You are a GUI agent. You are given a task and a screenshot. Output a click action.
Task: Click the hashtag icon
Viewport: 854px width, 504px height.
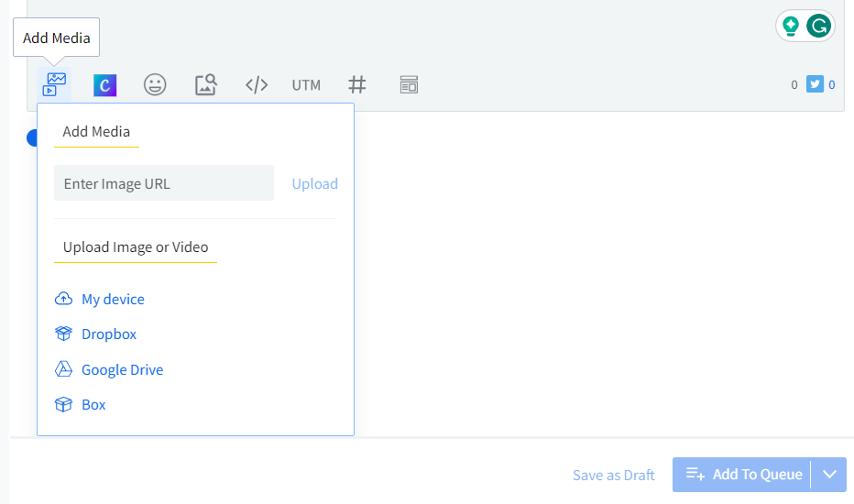[357, 85]
